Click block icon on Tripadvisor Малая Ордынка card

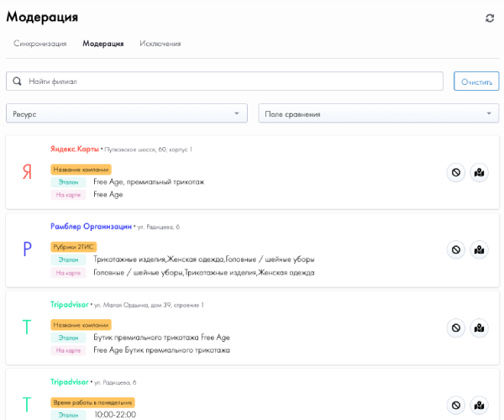pos(456,328)
